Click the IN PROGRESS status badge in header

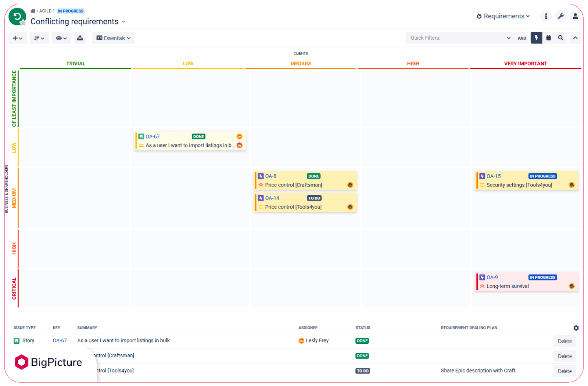tap(71, 11)
